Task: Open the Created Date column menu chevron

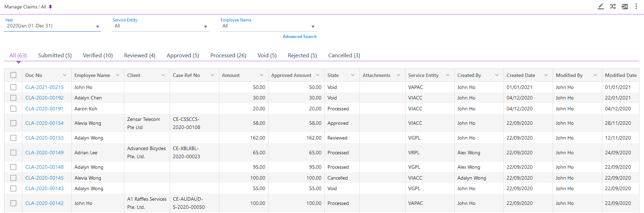Action: (546, 75)
